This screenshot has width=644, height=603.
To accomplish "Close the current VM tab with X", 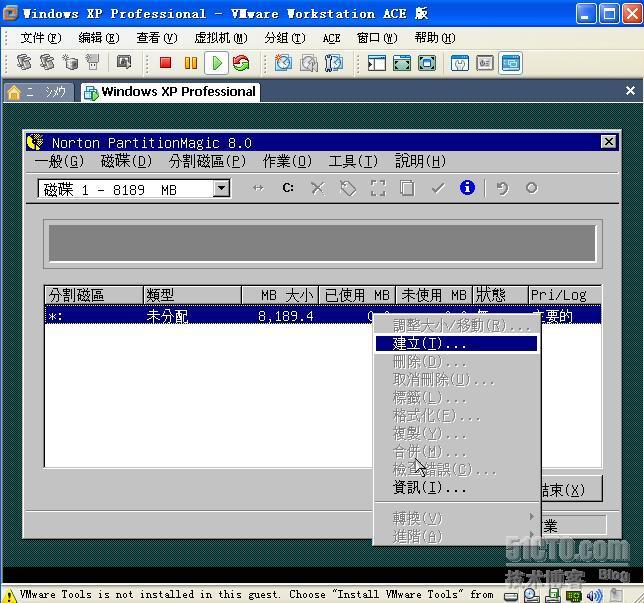I will point(630,91).
